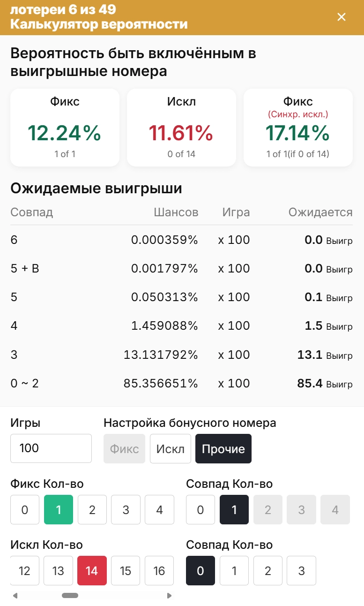Select "Искл" bonus number setting

pos(171,448)
